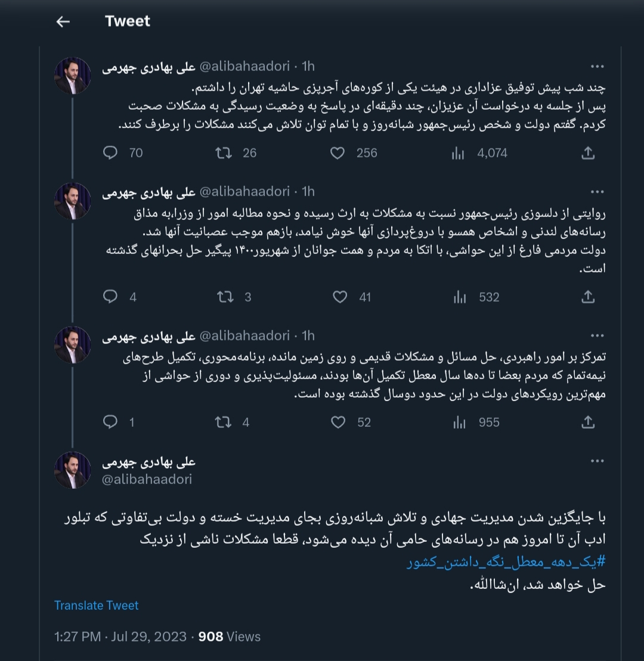Select the share icon on the third tweet
The width and height of the screenshot is (644, 661).
point(588,422)
